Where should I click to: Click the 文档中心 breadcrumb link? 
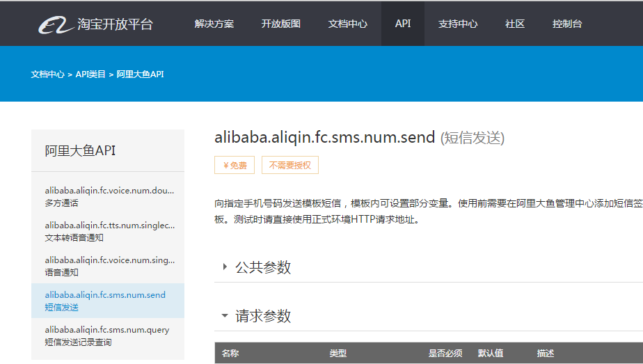pos(47,74)
